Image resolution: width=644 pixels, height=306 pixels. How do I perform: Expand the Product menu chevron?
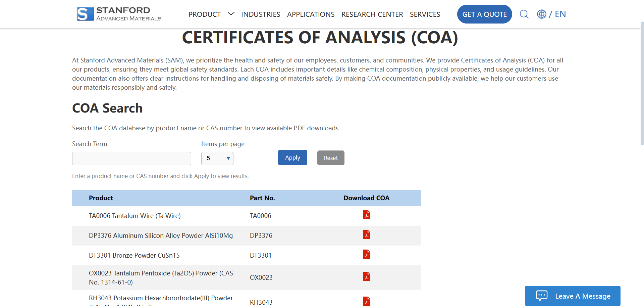pos(231,14)
